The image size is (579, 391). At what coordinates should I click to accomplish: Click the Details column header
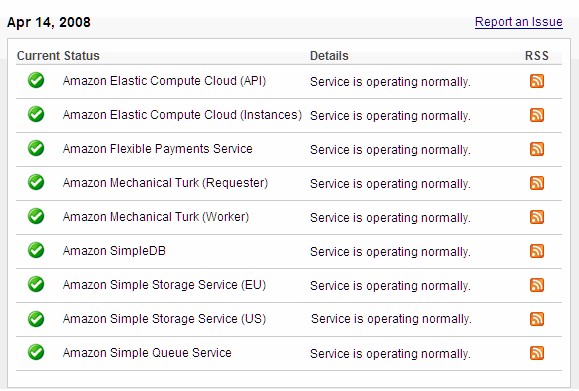coord(329,56)
